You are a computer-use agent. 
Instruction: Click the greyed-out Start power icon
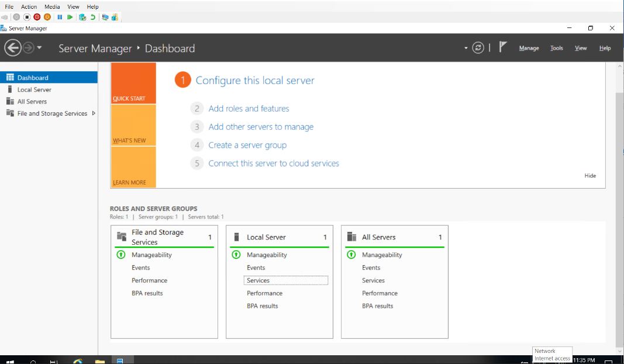pos(16,17)
